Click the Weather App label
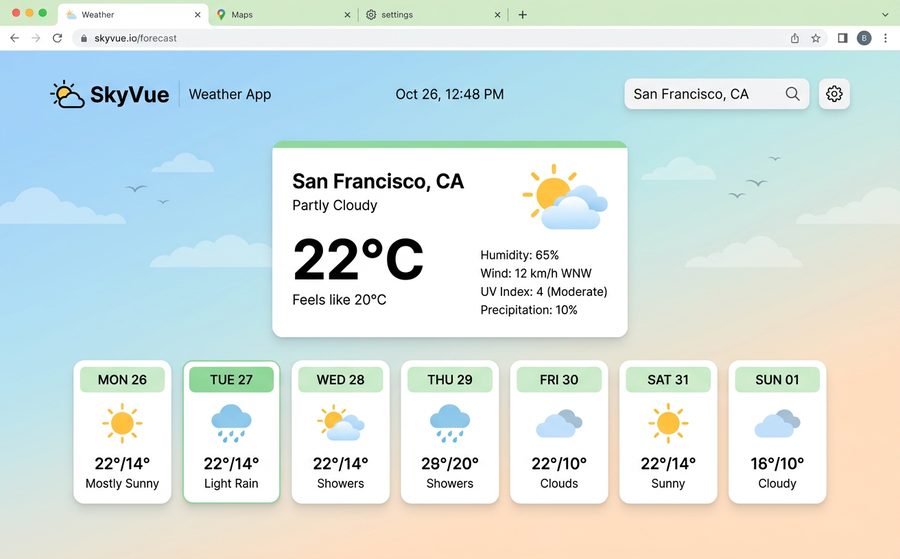900x559 pixels. pos(230,94)
